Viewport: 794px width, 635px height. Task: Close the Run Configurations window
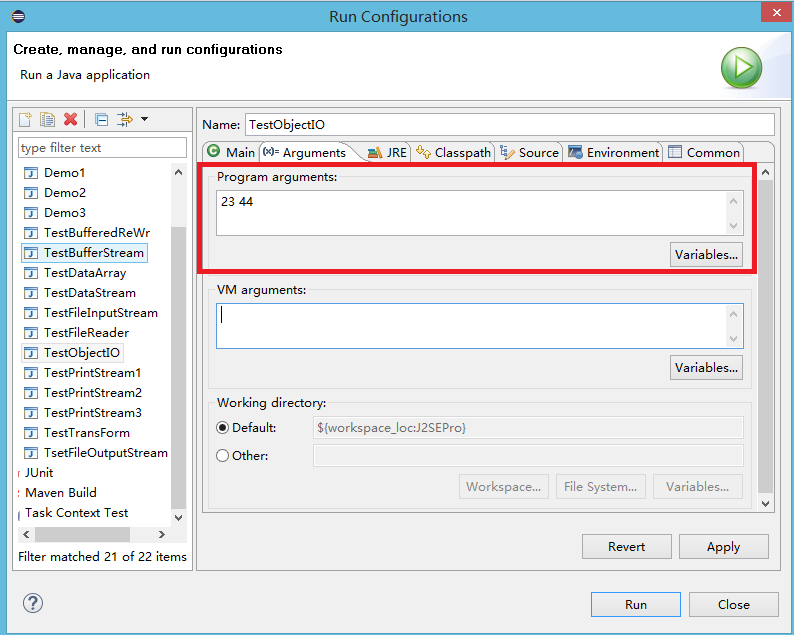click(x=777, y=13)
